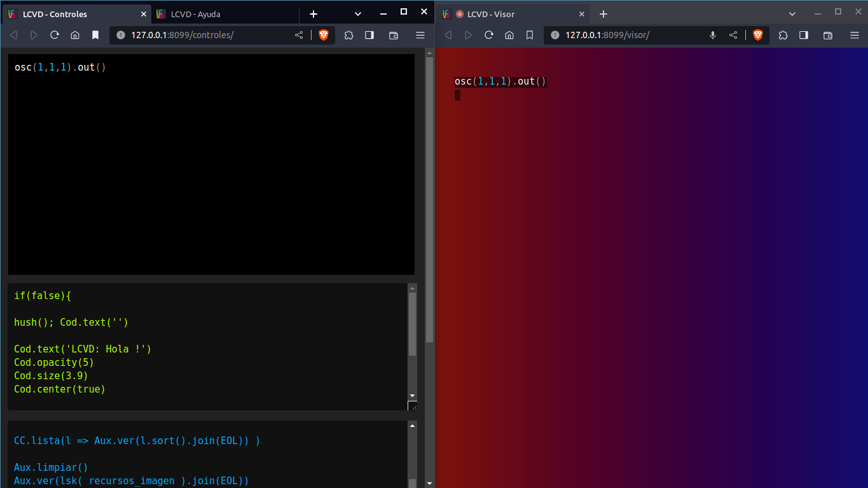This screenshot has width=868, height=488.
Task: Maximize the Controles browser window
Action: pyautogui.click(x=404, y=11)
